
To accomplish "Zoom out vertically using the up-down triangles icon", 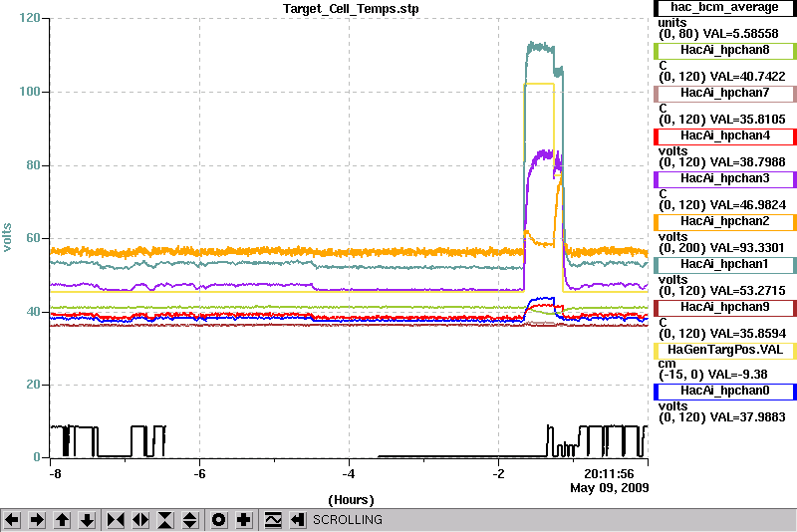I will coord(190,520).
